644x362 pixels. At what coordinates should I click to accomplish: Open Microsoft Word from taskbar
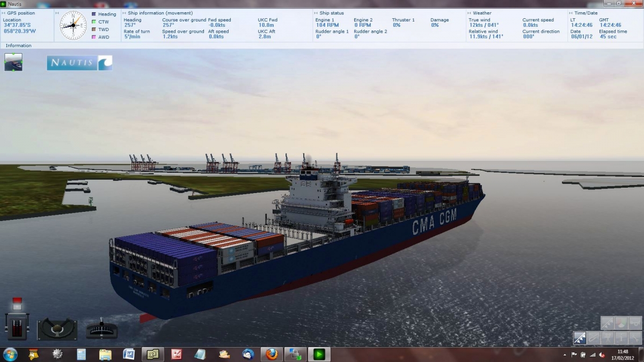pyautogui.click(x=129, y=354)
